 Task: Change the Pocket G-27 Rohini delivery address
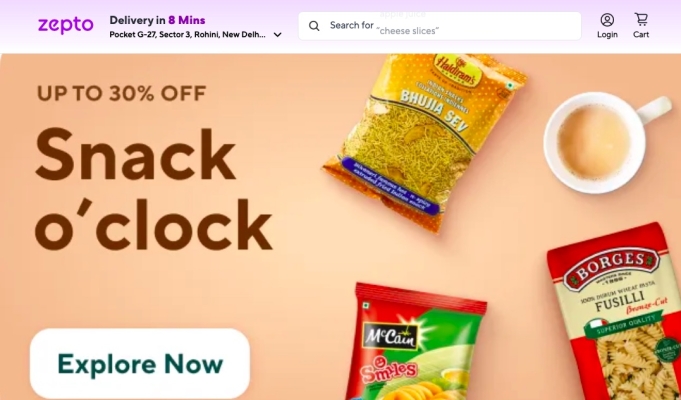(187, 35)
